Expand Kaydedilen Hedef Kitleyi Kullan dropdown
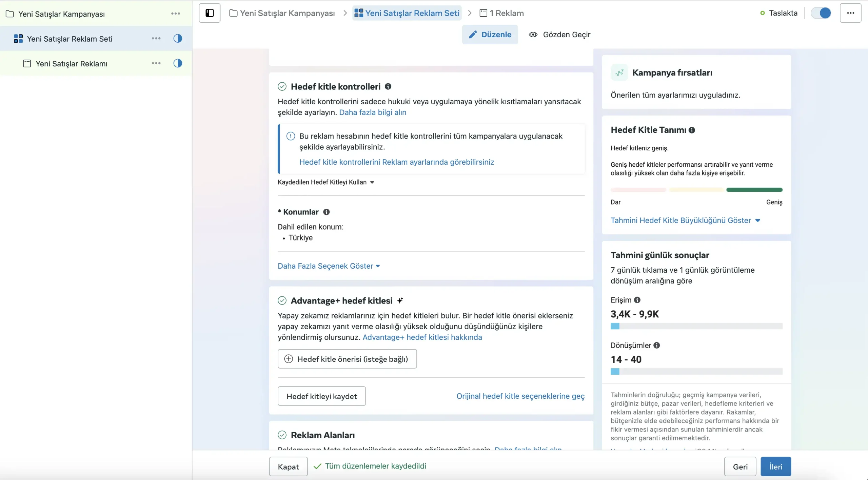Screen dimensions: 868x480 point(325,182)
